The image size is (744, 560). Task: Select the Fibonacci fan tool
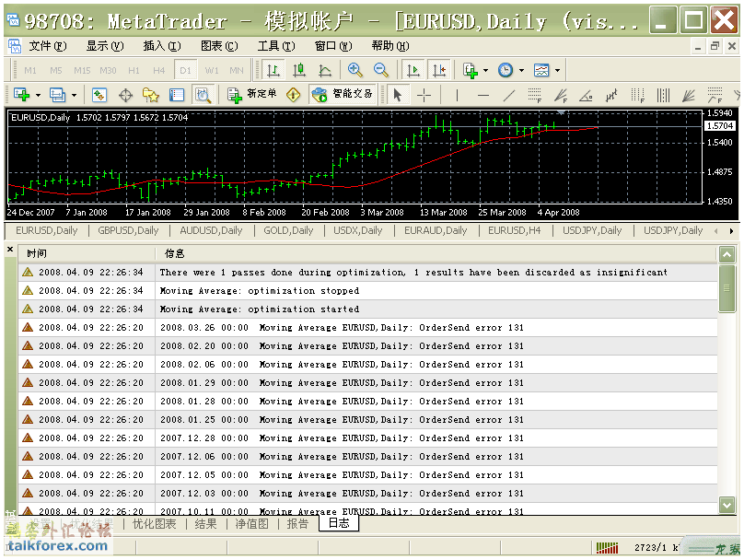click(561, 95)
